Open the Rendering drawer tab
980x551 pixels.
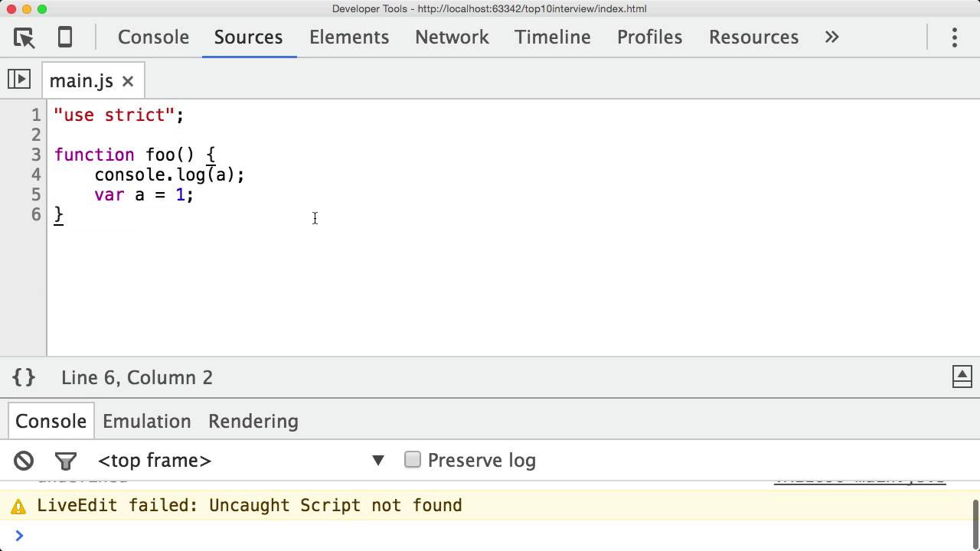pos(253,422)
